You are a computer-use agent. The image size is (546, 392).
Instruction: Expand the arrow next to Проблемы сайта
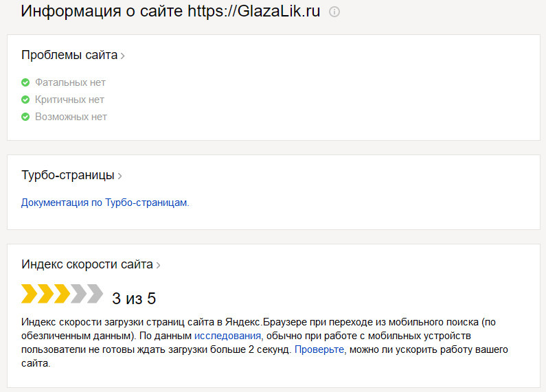(x=122, y=56)
